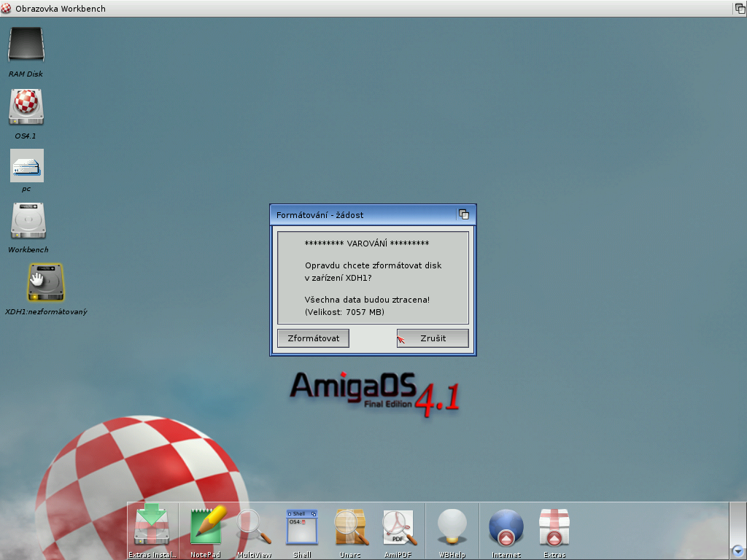This screenshot has height=560, width=747.
Task: Click the Obrazovka Workbench title bar
Action: pyautogui.click(x=365, y=8)
